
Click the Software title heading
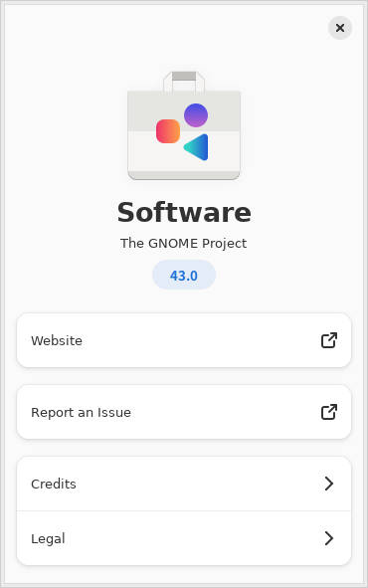point(184,212)
